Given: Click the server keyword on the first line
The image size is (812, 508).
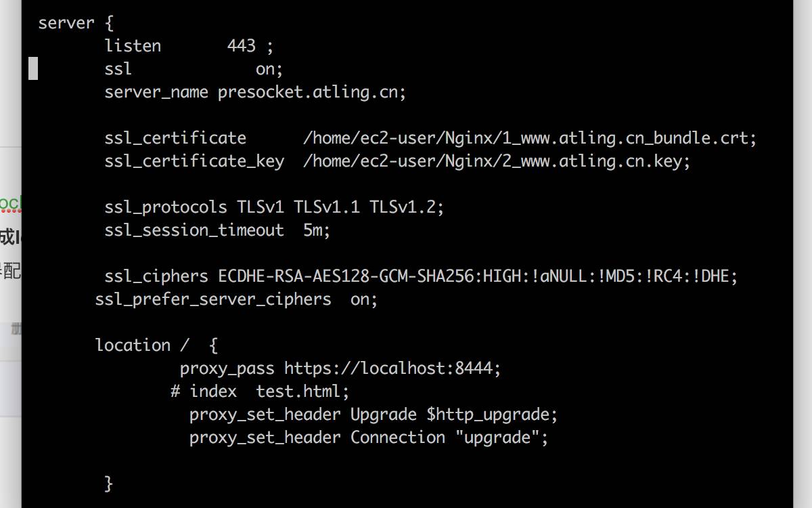Looking at the screenshot, I should (66, 23).
